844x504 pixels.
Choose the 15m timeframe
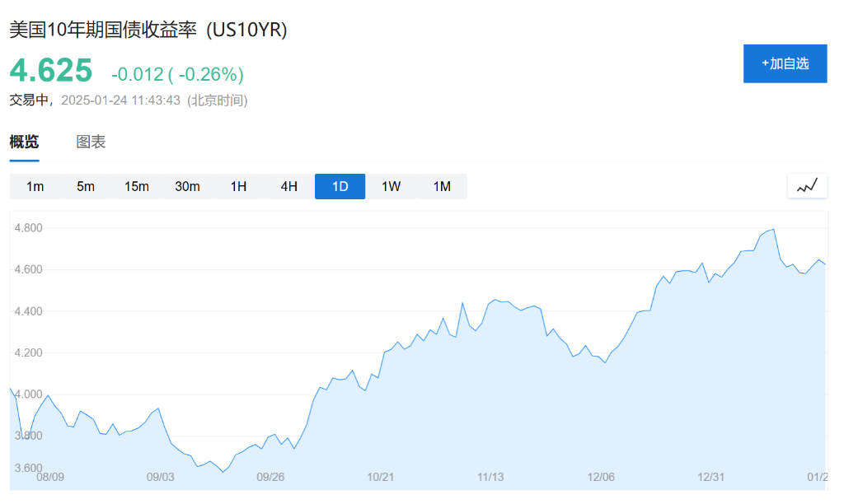coord(137,186)
